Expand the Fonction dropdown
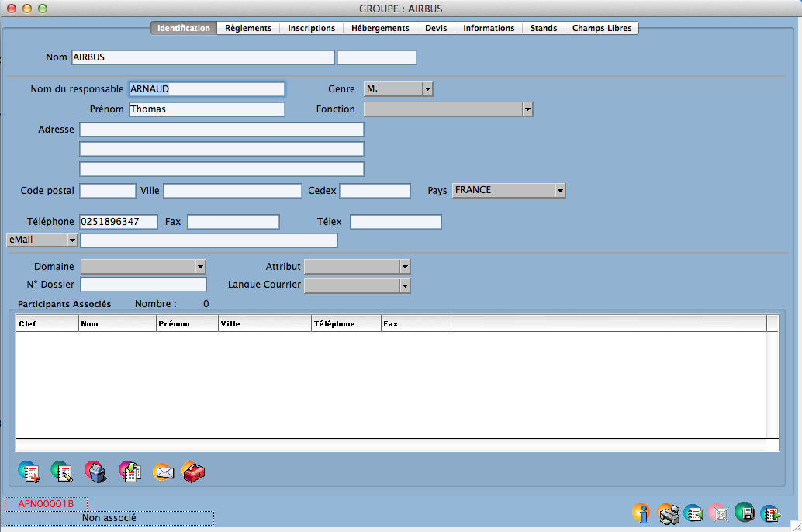The image size is (802, 532). click(x=448, y=109)
